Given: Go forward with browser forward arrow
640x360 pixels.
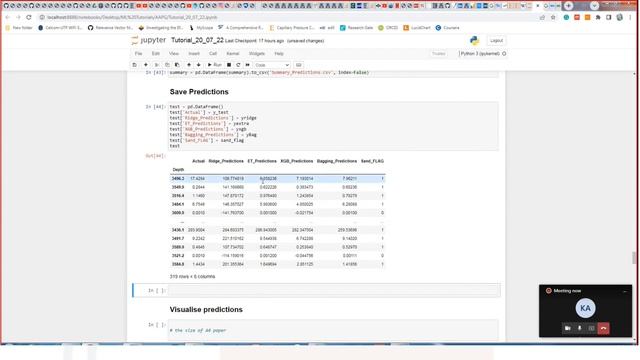Looking at the screenshot, I should 18,17.
